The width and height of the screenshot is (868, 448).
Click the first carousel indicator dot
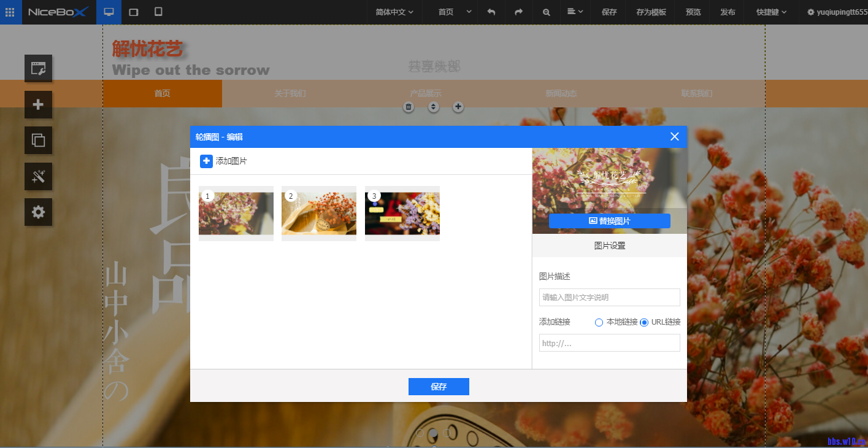click(420, 433)
